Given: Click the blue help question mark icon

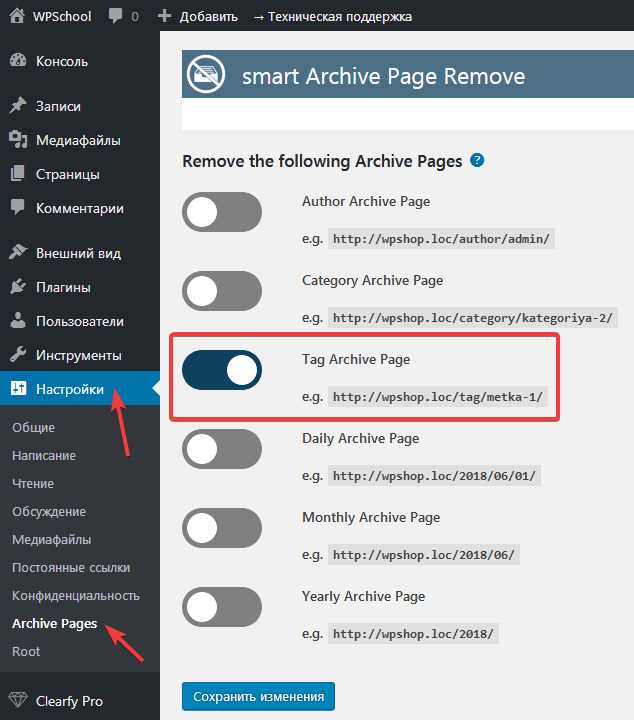Looking at the screenshot, I should 477,160.
